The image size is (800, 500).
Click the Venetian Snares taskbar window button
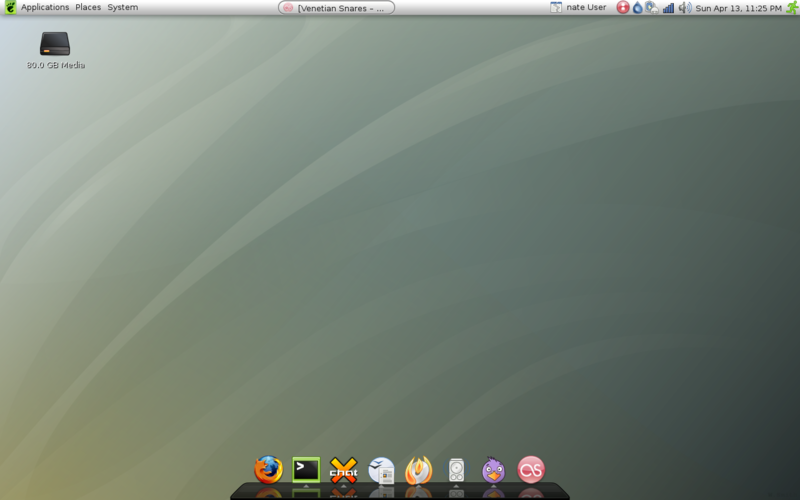pos(336,7)
